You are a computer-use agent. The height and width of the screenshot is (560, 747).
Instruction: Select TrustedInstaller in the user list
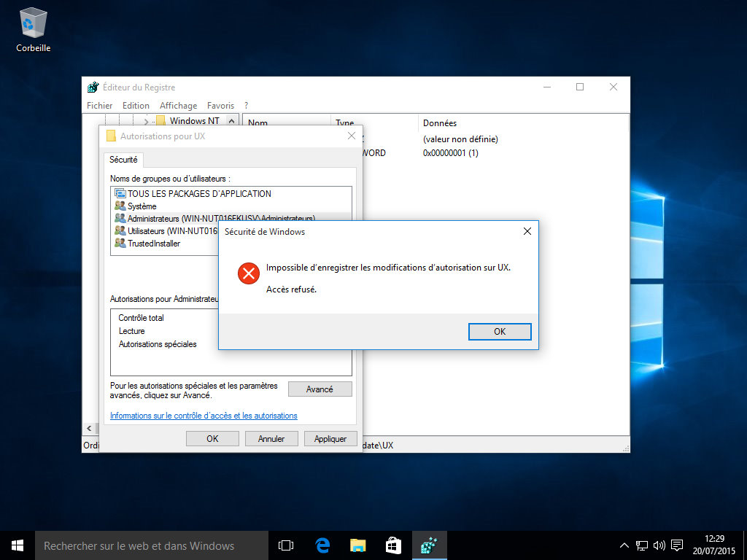tap(154, 244)
